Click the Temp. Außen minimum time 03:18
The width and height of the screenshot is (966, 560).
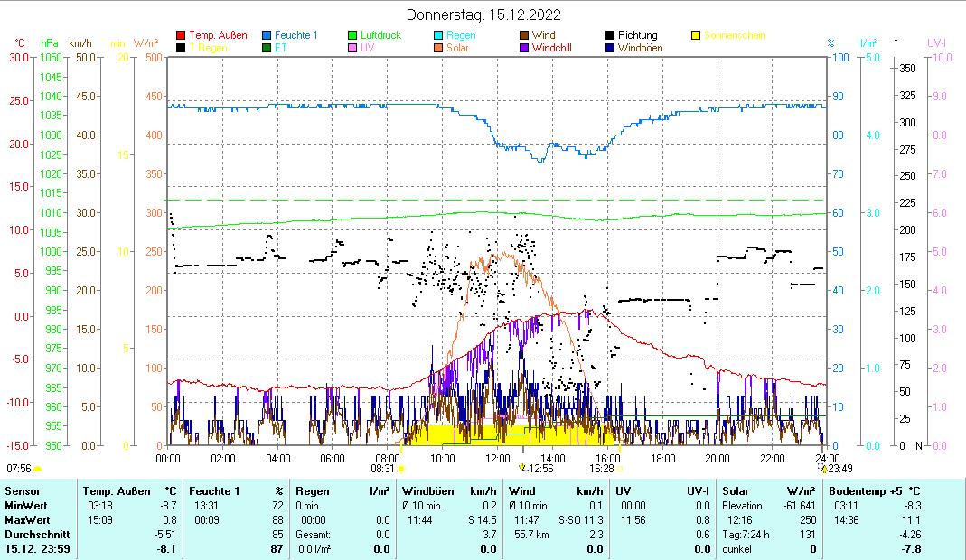pos(99,506)
